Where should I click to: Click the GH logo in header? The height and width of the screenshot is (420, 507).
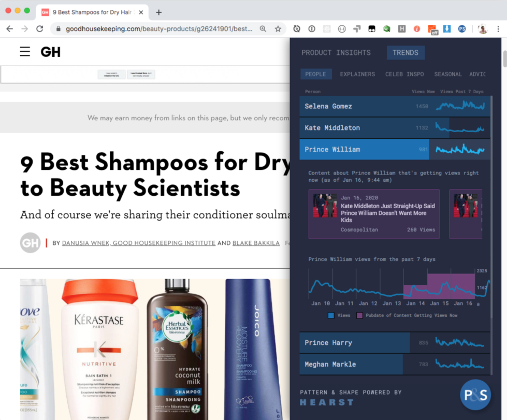point(50,52)
